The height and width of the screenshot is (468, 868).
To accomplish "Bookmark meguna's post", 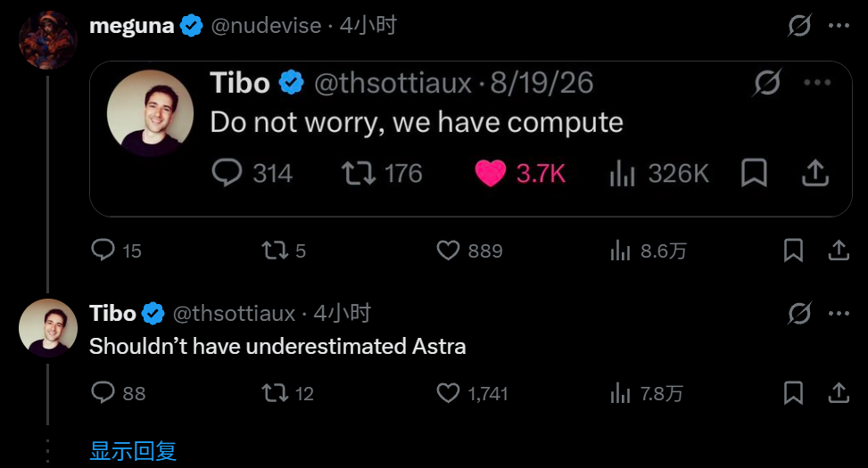I will click(793, 250).
